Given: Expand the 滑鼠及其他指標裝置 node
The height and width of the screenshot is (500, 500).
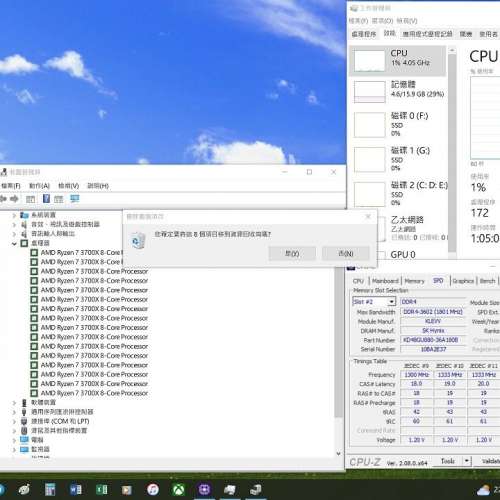Looking at the screenshot, I should click(x=14, y=431).
